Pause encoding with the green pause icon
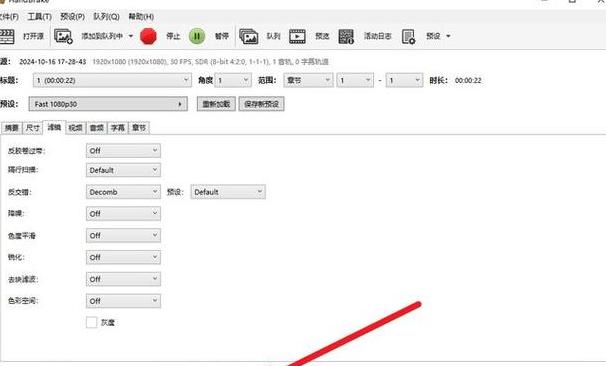The width and height of the screenshot is (606, 366). pyautogui.click(x=197, y=36)
